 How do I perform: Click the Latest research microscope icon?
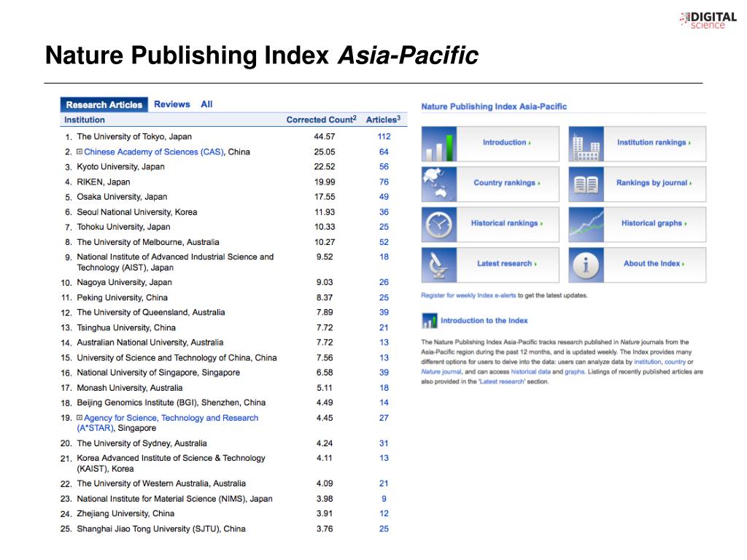[438, 265]
